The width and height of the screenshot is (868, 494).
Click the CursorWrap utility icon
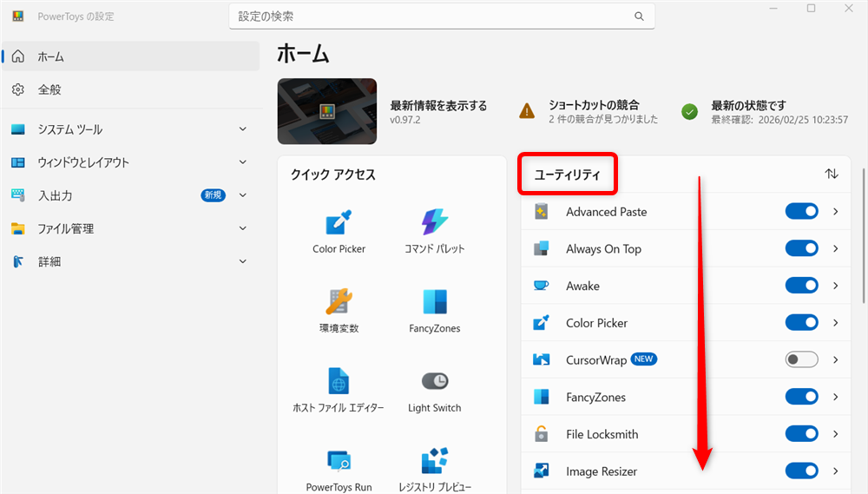click(x=541, y=360)
